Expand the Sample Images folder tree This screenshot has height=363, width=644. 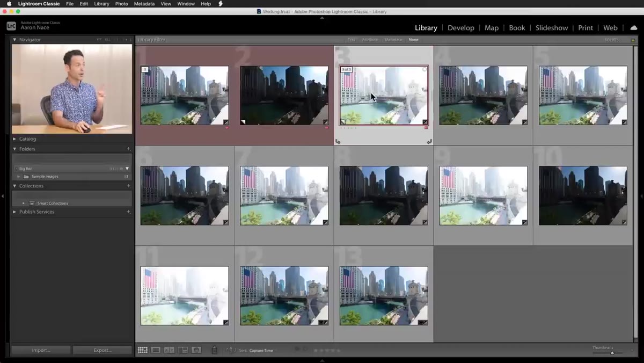[x=19, y=177]
